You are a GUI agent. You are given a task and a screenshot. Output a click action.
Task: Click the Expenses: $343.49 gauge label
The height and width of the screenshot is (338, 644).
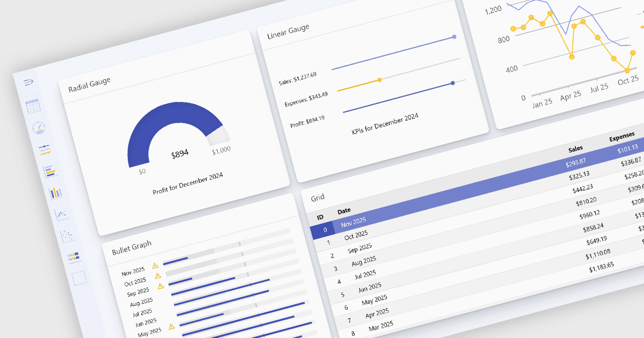click(x=306, y=98)
